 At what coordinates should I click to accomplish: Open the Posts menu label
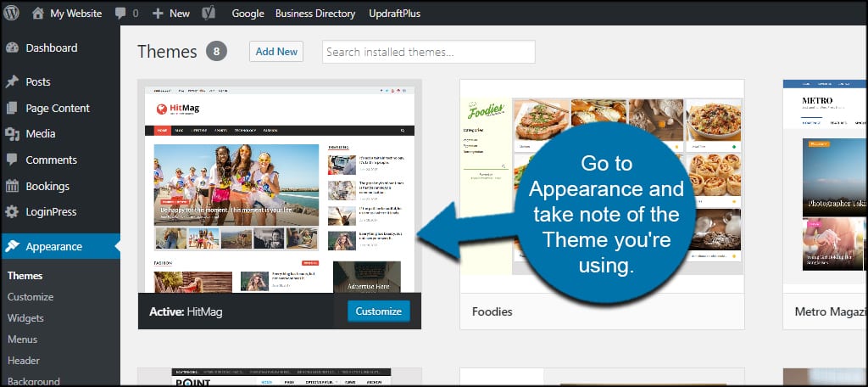pyautogui.click(x=38, y=82)
